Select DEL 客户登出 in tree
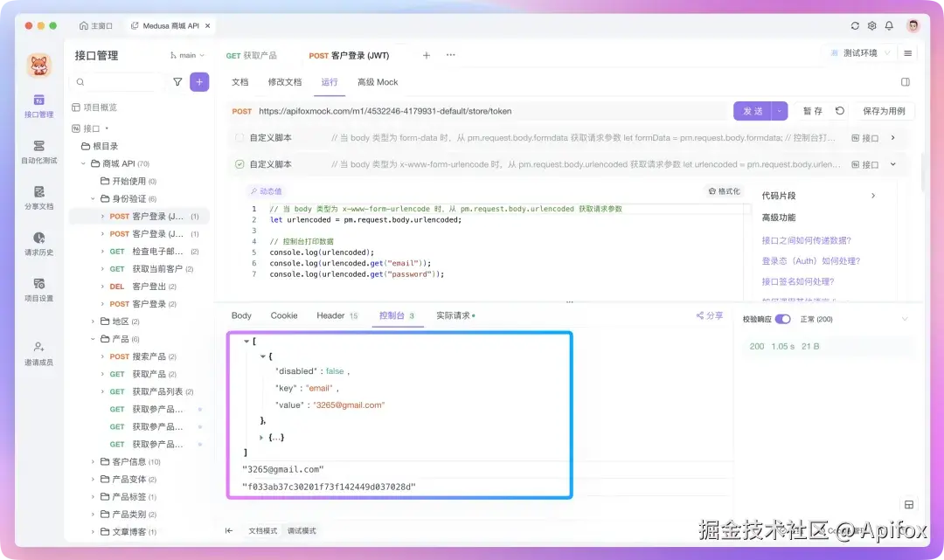944x560 pixels. pos(138,287)
